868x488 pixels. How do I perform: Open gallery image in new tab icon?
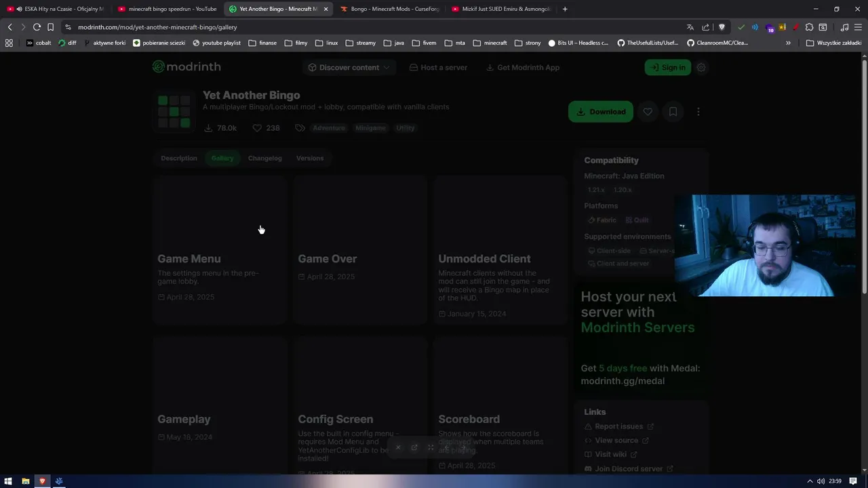click(x=414, y=447)
